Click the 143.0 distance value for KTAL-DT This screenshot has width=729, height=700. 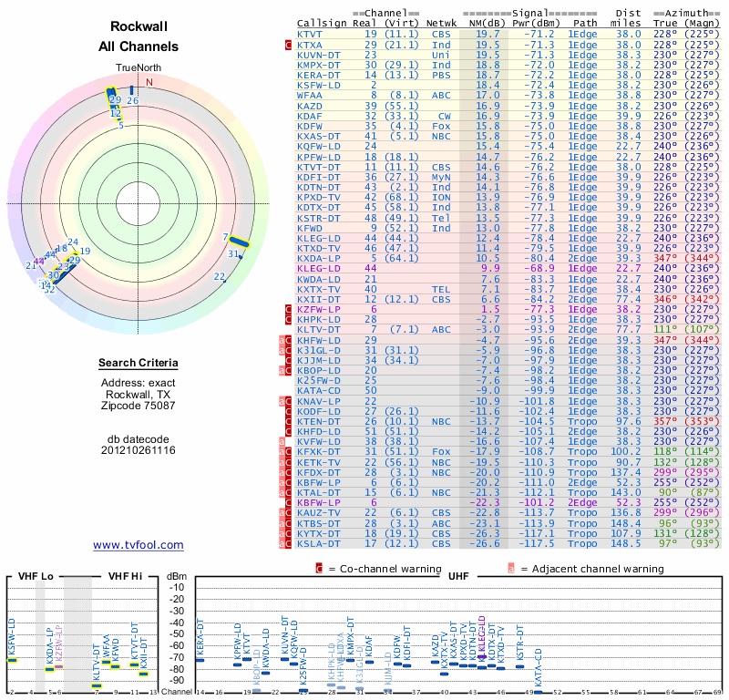coord(626,492)
